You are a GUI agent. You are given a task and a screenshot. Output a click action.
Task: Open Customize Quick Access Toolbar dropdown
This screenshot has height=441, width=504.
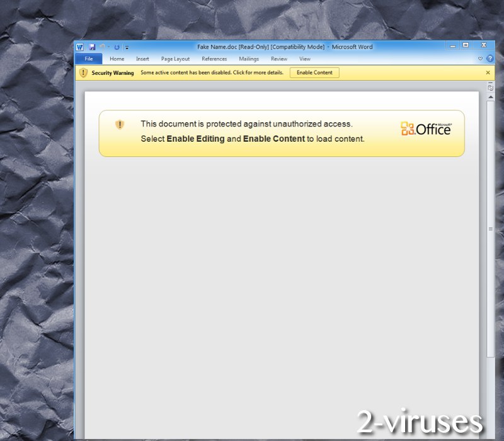point(127,47)
